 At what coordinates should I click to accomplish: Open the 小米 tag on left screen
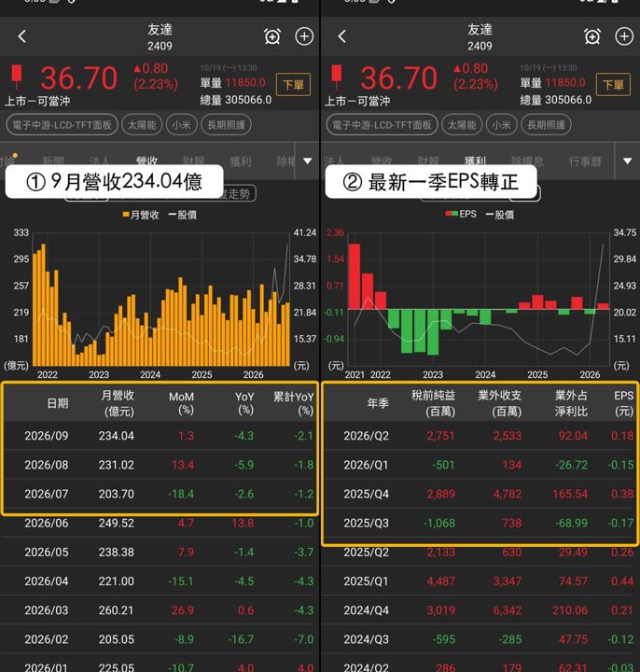coord(181,125)
